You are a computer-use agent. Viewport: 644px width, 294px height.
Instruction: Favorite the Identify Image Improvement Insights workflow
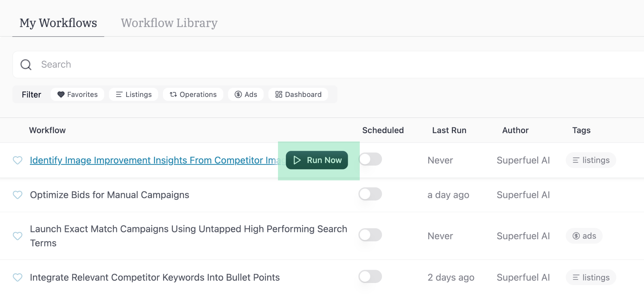click(x=18, y=160)
